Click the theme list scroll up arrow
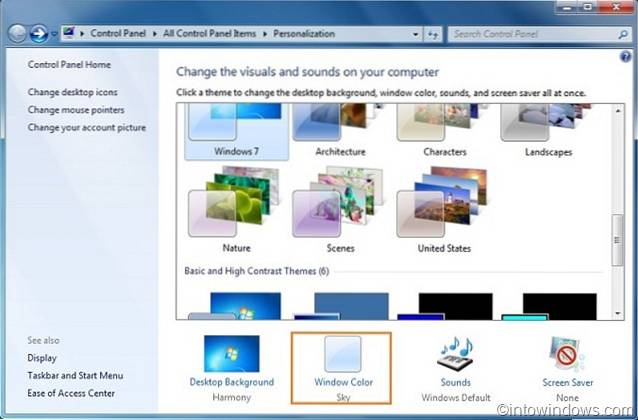The height and width of the screenshot is (420, 638). coord(618,110)
